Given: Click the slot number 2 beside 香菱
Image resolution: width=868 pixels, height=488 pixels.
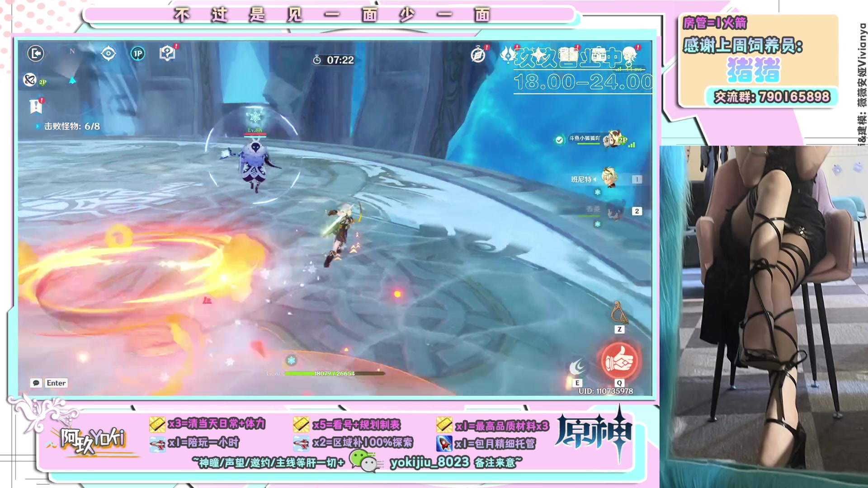Looking at the screenshot, I should [637, 211].
